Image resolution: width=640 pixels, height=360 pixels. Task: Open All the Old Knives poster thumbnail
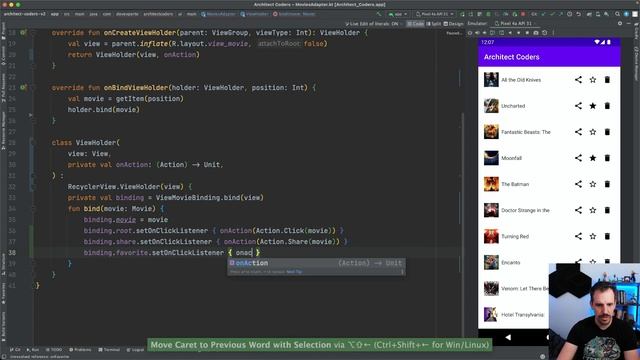[x=491, y=80]
